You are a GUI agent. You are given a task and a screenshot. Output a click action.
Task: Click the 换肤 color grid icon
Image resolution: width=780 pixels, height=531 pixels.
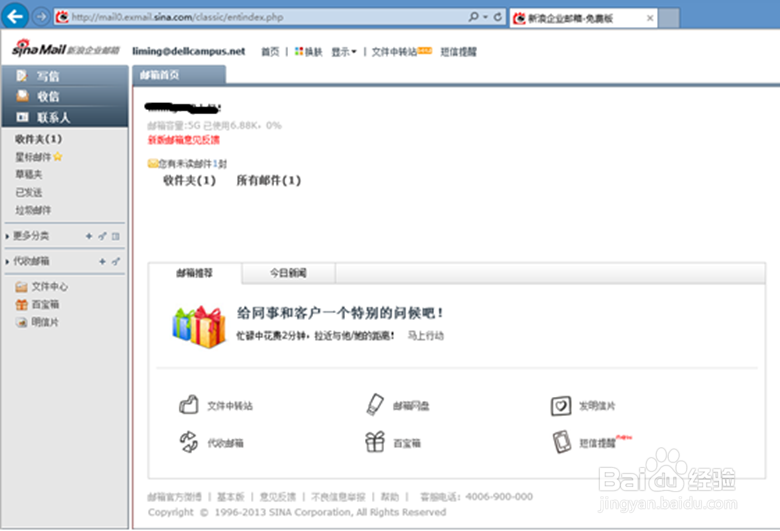point(298,51)
